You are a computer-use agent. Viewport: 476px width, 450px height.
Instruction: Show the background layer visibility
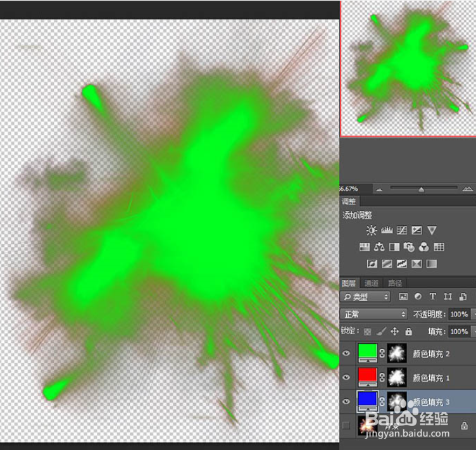[346, 426]
